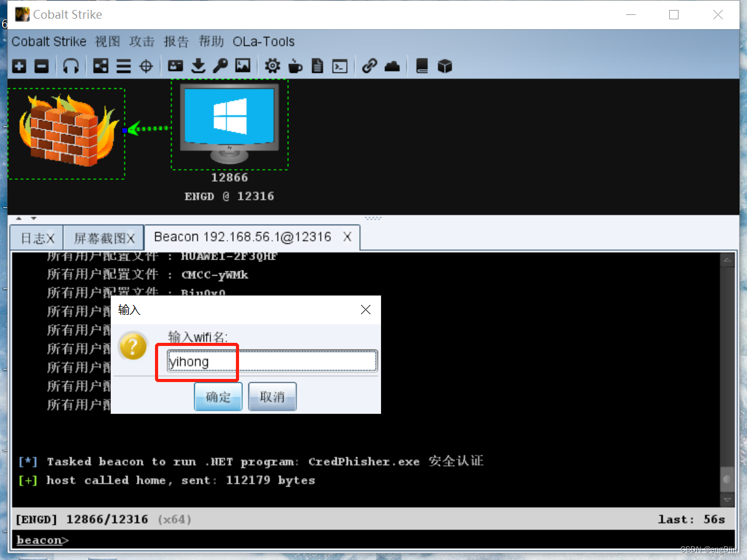Click the 'host called home' log line
Screen dimensions: 747x560
(x=167, y=480)
